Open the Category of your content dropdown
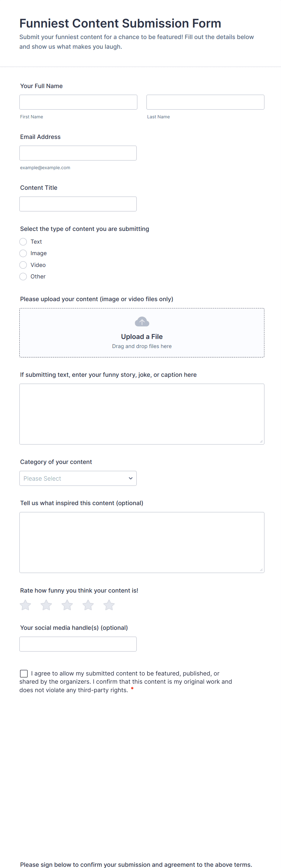 (x=78, y=478)
